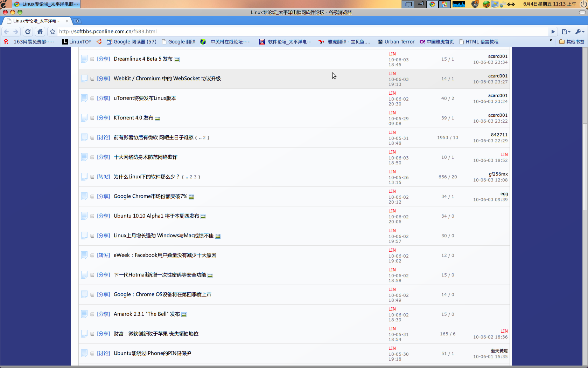
Task: Click the thread icon beside KTorrent 4.0 发布
Action: click(84, 118)
